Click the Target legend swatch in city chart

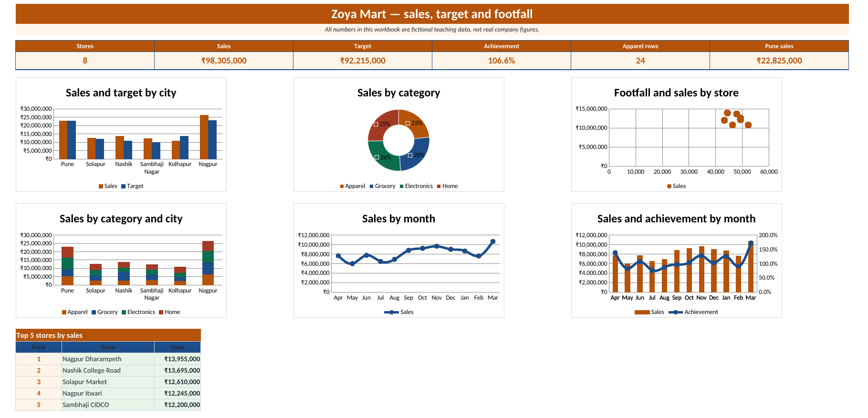coord(123,186)
